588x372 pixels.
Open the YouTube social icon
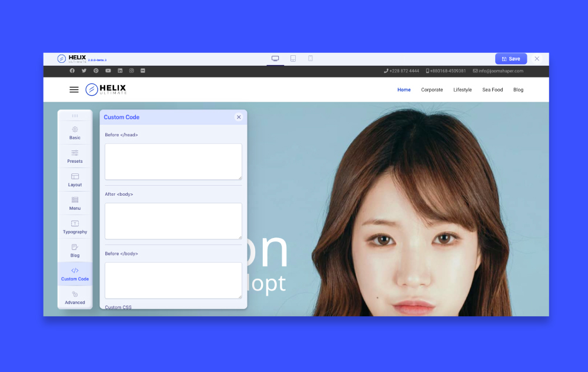point(108,71)
